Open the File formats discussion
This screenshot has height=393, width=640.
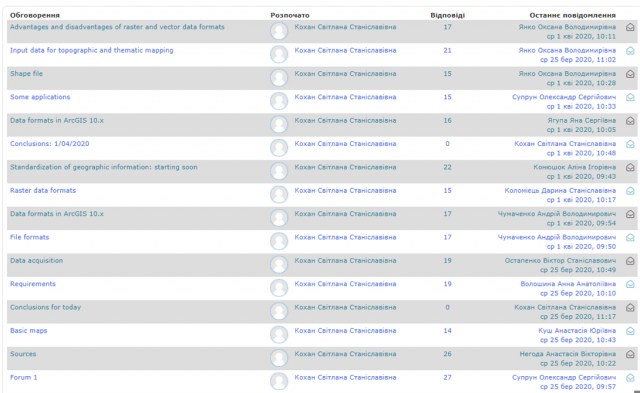tap(29, 237)
